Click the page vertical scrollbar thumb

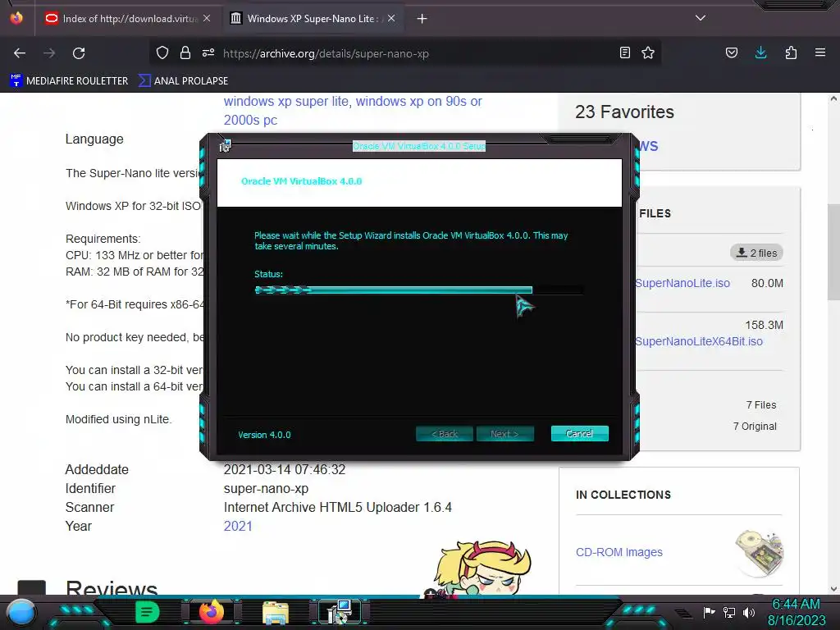(833, 252)
